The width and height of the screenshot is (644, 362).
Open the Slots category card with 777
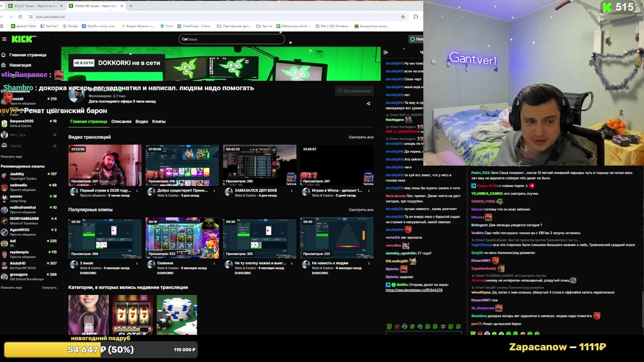tap(132, 315)
